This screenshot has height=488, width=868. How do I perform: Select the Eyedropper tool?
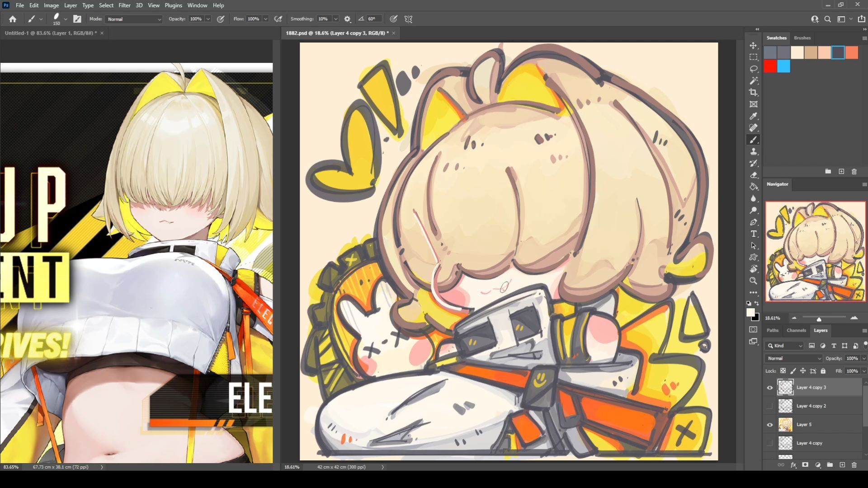(x=753, y=116)
